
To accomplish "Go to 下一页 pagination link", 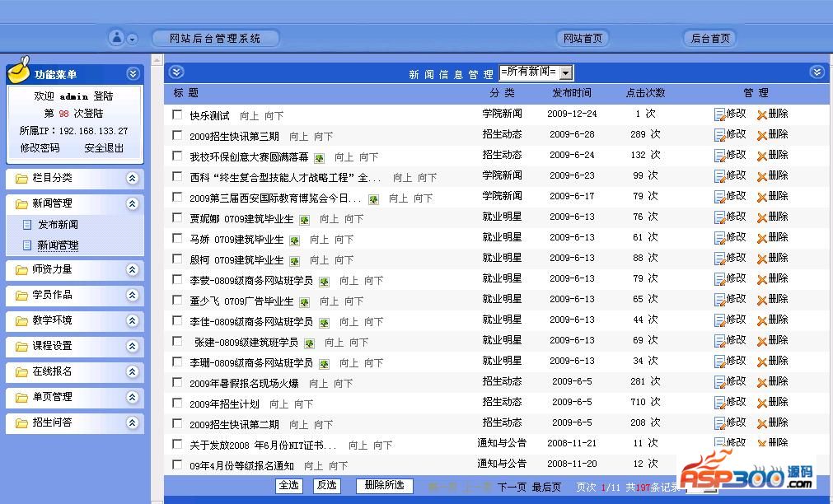I will [x=511, y=487].
